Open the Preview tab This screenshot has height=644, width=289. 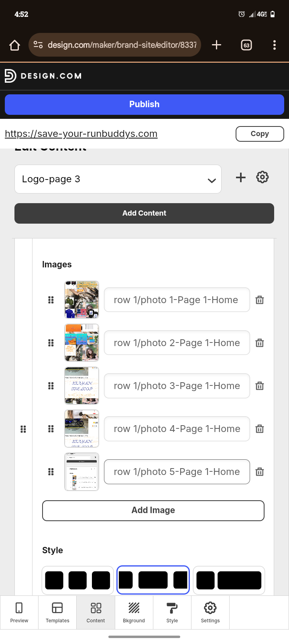[19, 612]
